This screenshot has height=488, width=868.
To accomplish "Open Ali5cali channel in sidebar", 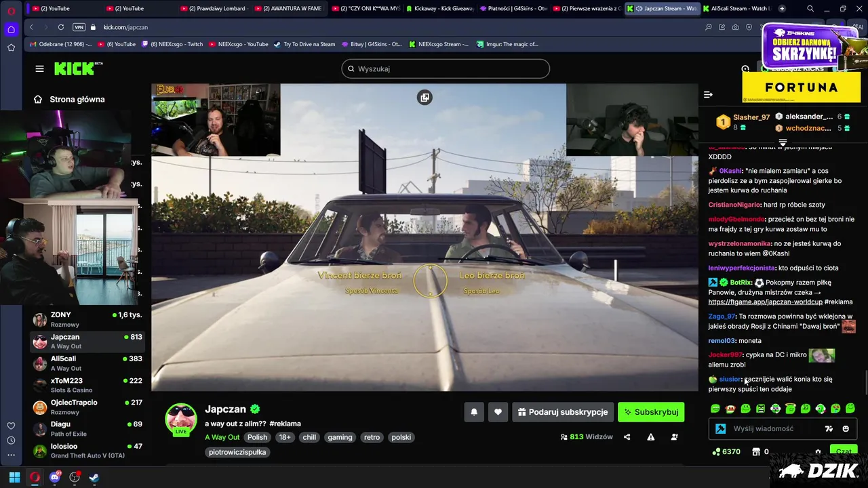I will 87,363.
